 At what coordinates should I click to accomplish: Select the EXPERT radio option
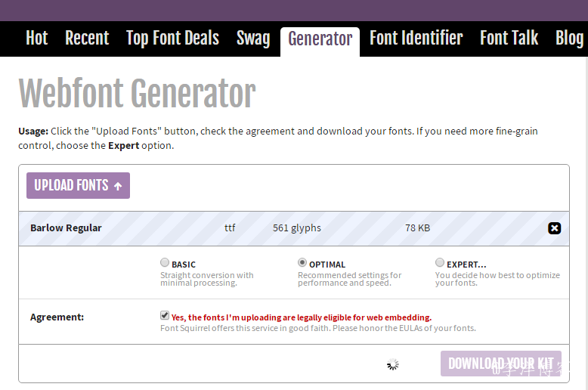pos(440,263)
